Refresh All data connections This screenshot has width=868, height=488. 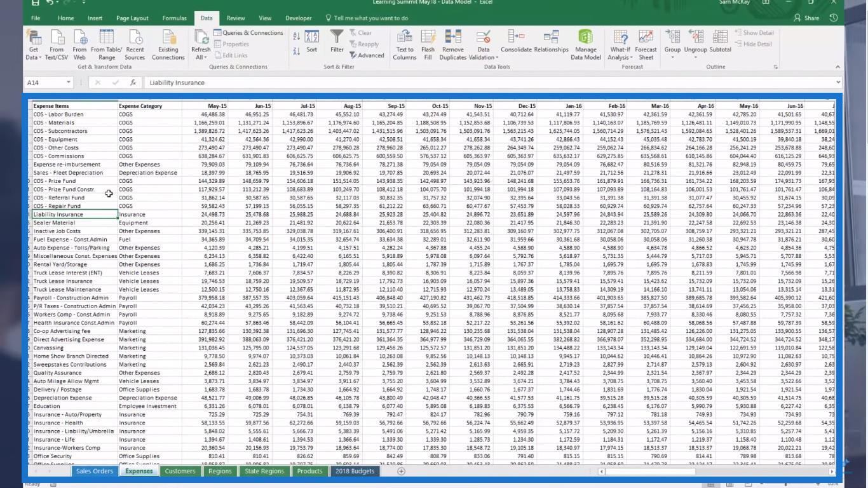(x=201, y=44)
